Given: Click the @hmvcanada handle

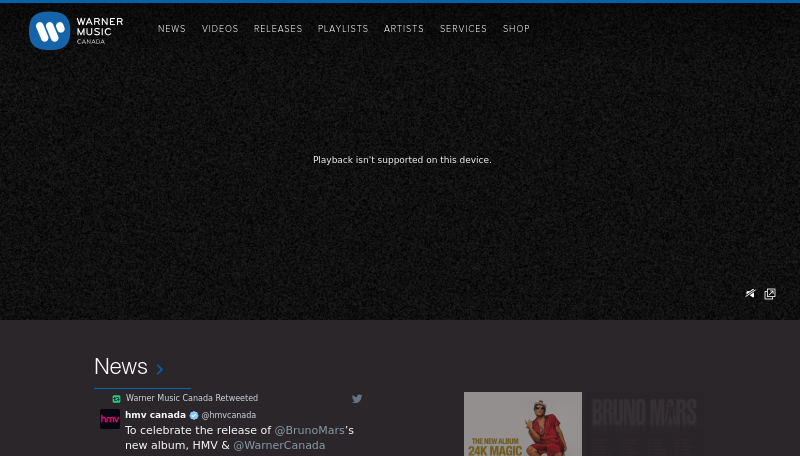Looking at the screenshot, I should (229, 415).
